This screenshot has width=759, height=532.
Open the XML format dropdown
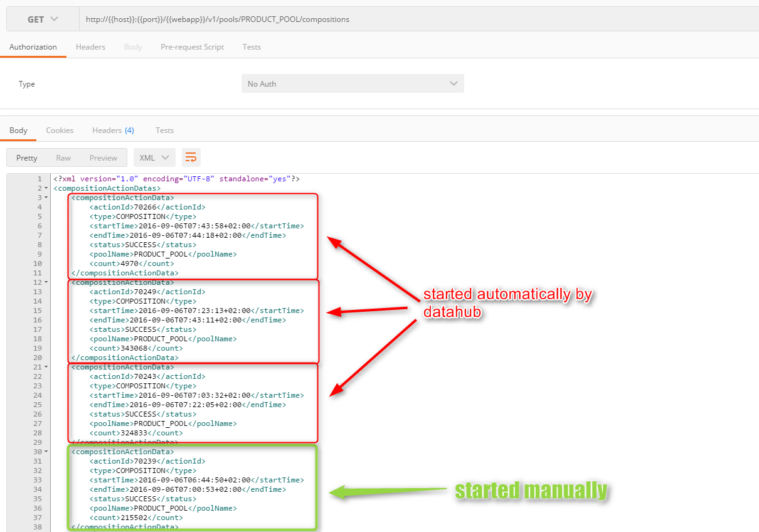154,157
